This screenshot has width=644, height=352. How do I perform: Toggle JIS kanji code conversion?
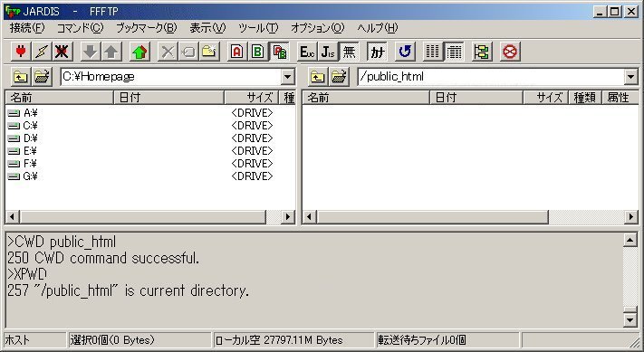(x=328, y=52)
